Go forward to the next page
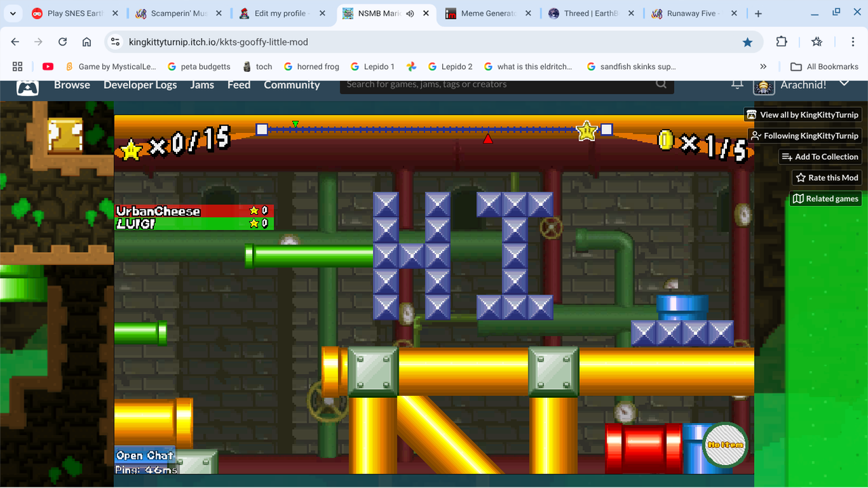 [x=39, y=42]
